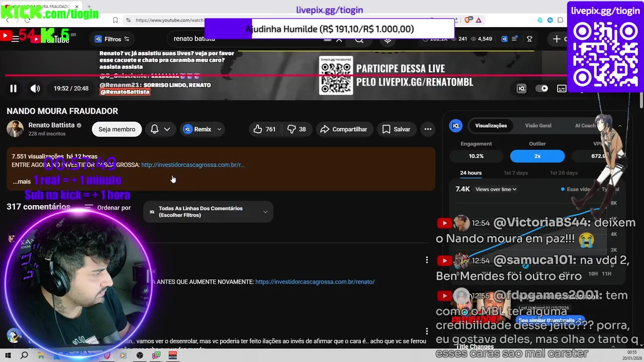This screenshot has height=362, width=644.
Task: Click the trophy icon in the header
Action: click(530, 39)
